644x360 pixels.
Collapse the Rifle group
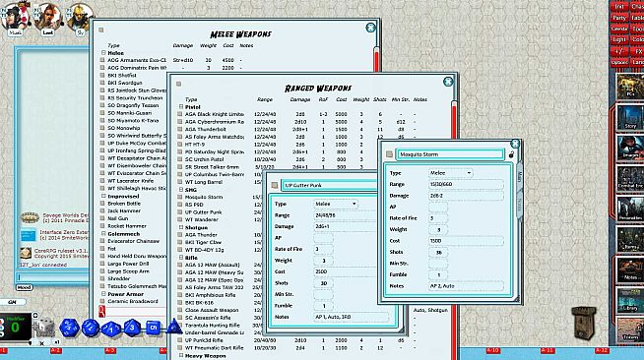(181, 258)
